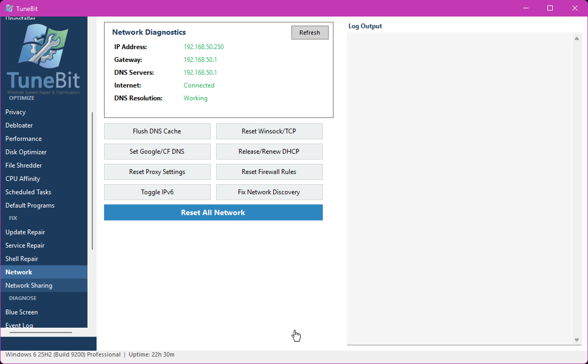Open the Debloater section

(x=44, y=125)
